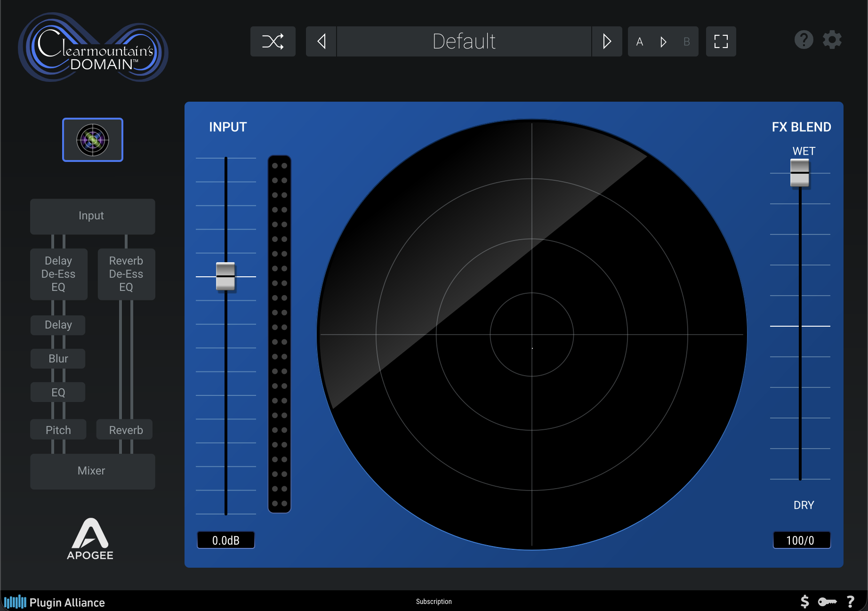This screenshot has height=611, width=868.
Task: Select preset slot A
Action: pyautogui.click(x=640, y=42)
